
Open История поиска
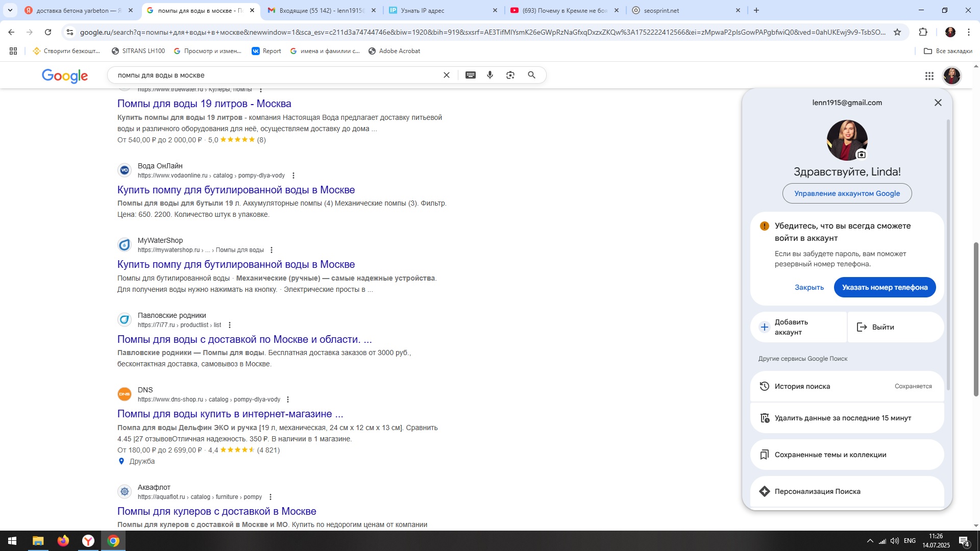[x=847, y=386]
